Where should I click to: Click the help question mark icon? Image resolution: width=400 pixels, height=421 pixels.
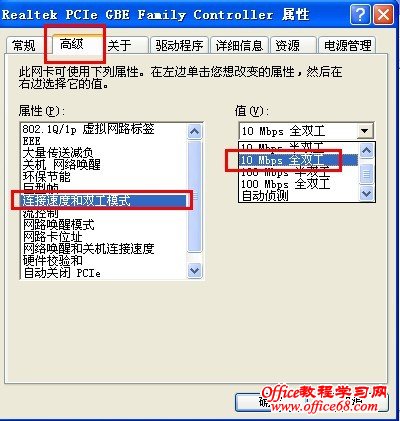(x=360, y=14)
